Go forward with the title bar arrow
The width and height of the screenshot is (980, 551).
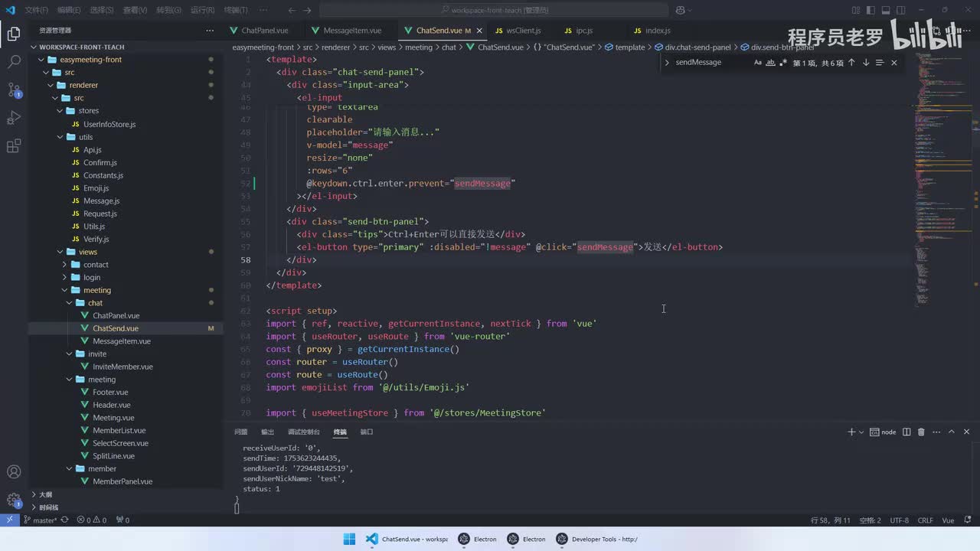tap(308, 10)
